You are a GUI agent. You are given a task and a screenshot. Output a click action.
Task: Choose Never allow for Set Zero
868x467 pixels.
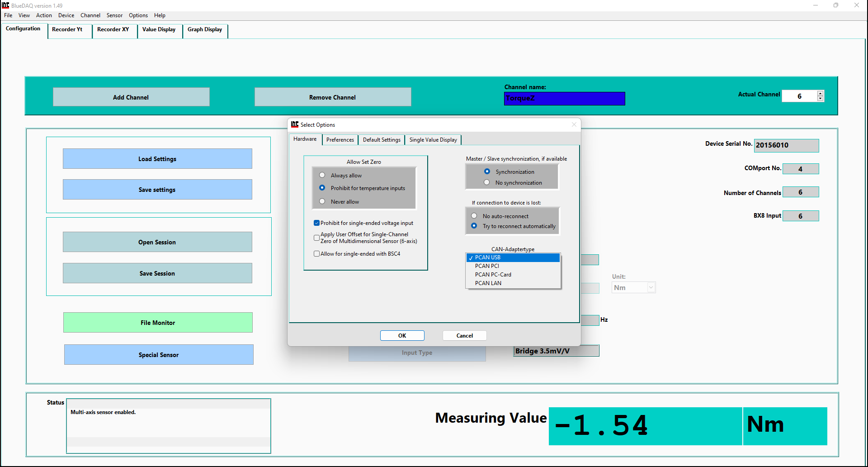(x=322, y=201)
